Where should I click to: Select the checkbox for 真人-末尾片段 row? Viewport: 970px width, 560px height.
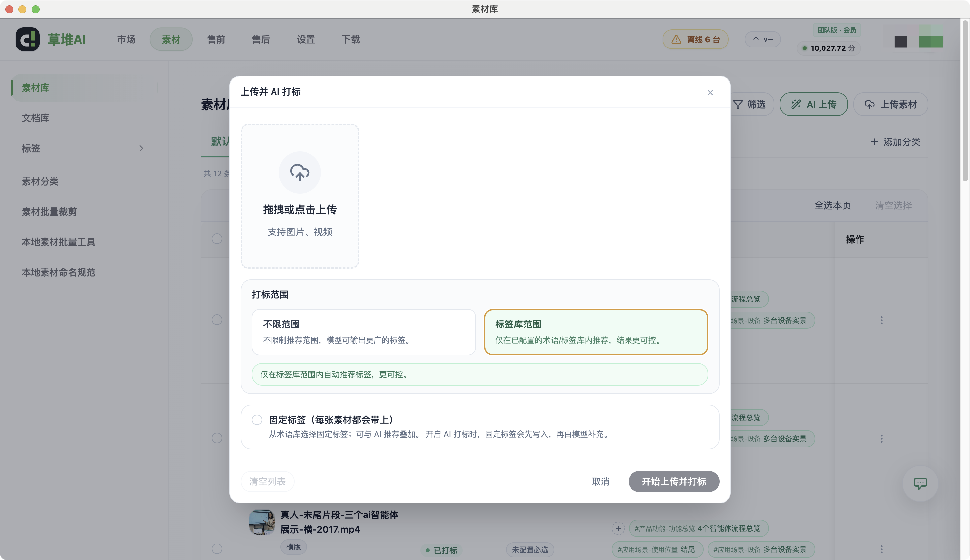pos(217,548)
